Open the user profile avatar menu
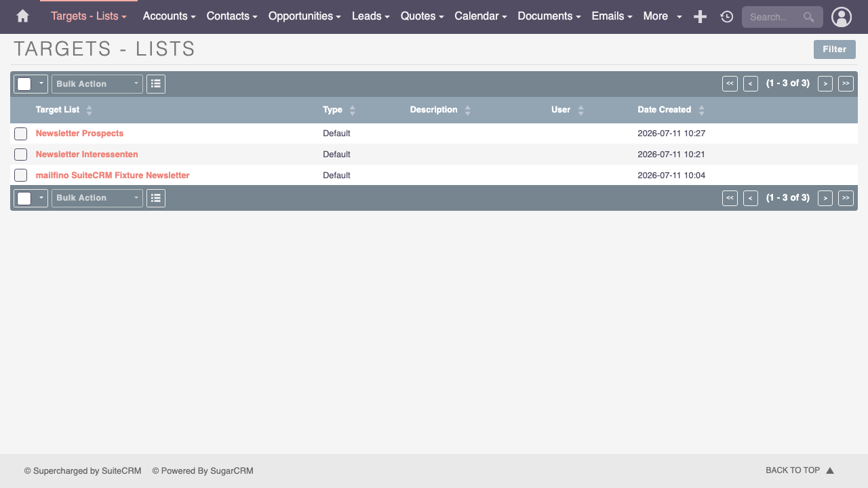868x488 pixels. (x=842, y=17)
